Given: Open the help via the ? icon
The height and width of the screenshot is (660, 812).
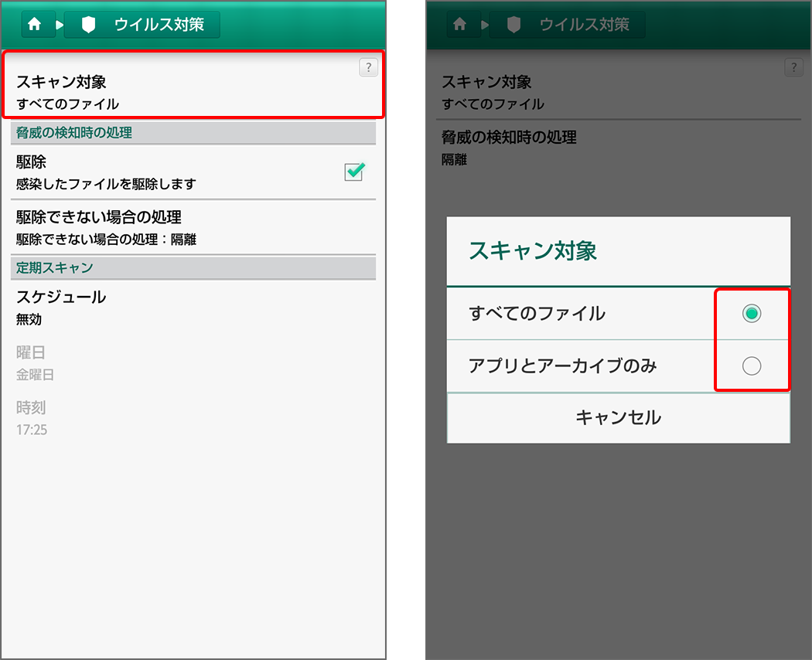Looking at the screenshot, I should pos(368,67).
